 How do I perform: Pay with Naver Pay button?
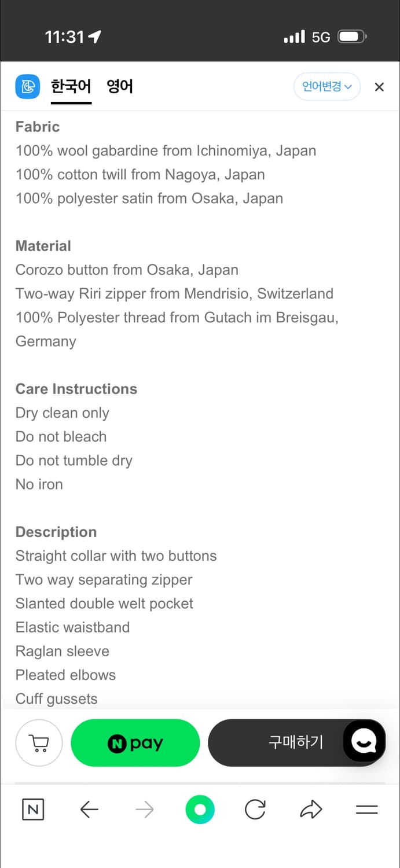coord(135,743)
